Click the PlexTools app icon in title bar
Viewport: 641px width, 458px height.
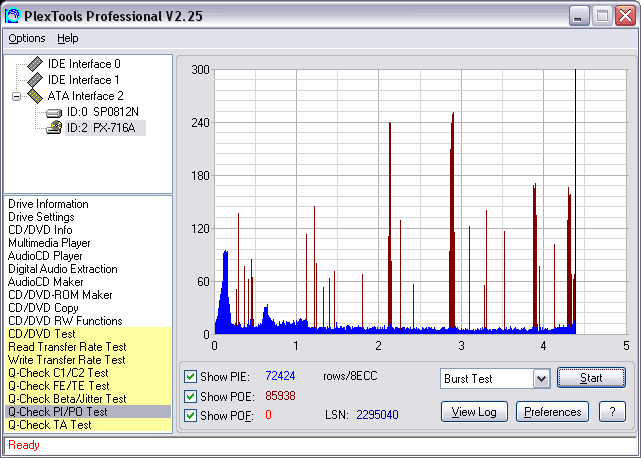(x=12, y=16)
